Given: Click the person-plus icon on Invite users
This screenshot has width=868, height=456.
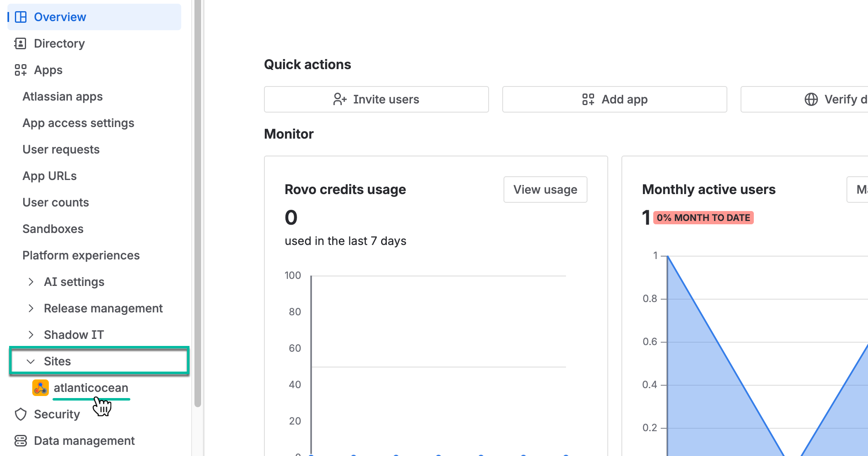Looking at the screenshot, I should tap(340, 99).
